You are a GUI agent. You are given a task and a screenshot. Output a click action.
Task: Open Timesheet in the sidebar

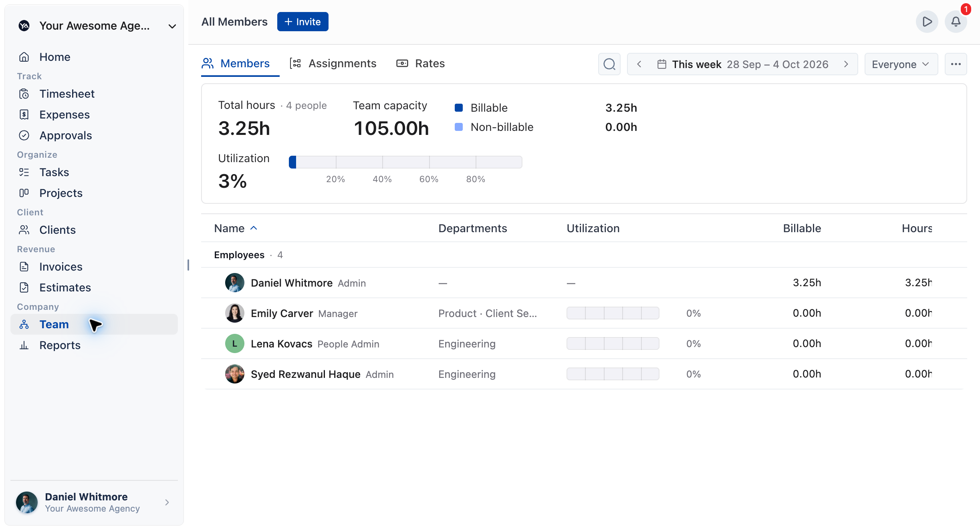pos(94,94)
